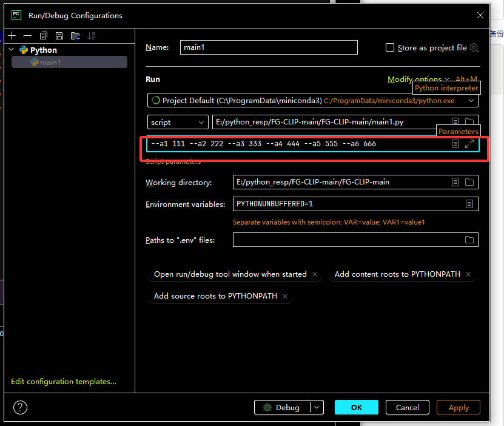Remove Add content roots to PYTHONPATH option
This screenshot has height=426, width=504.
tap(468, 274)
